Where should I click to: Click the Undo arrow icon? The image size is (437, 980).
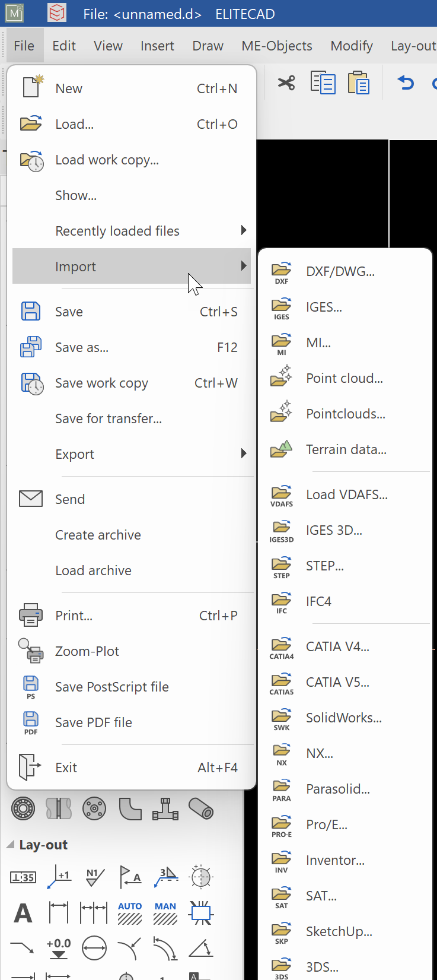pos(406,83)
